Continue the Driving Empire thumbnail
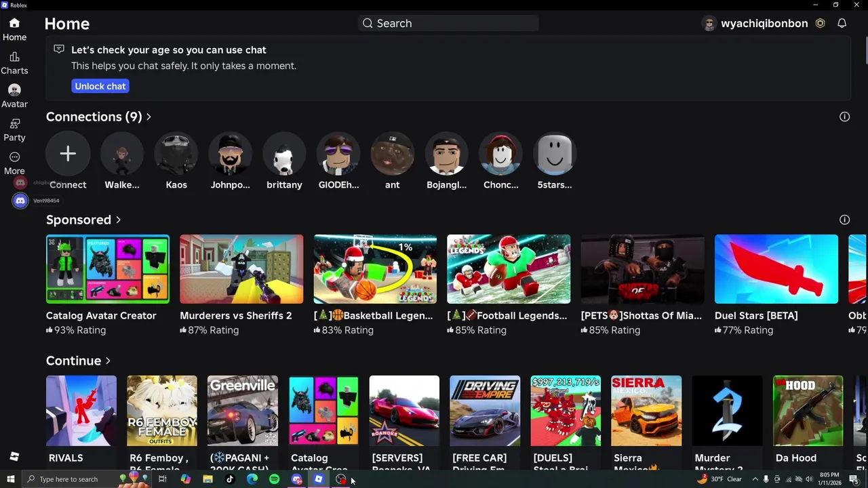 (485, 411)
